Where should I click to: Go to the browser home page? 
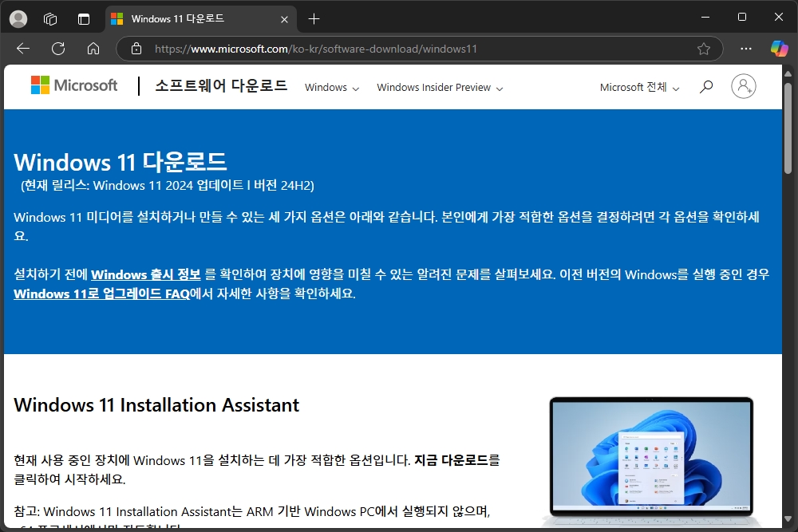coord(93,49)
